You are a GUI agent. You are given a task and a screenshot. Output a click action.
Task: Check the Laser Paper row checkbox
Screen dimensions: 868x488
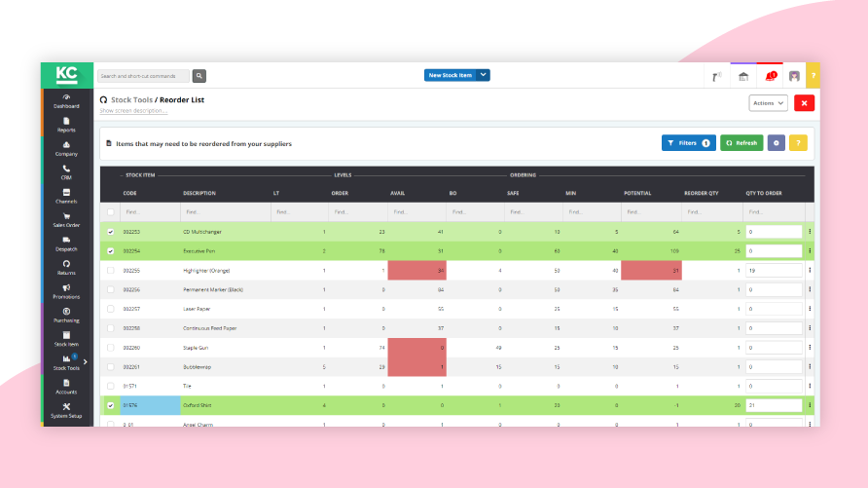[111, 309]
